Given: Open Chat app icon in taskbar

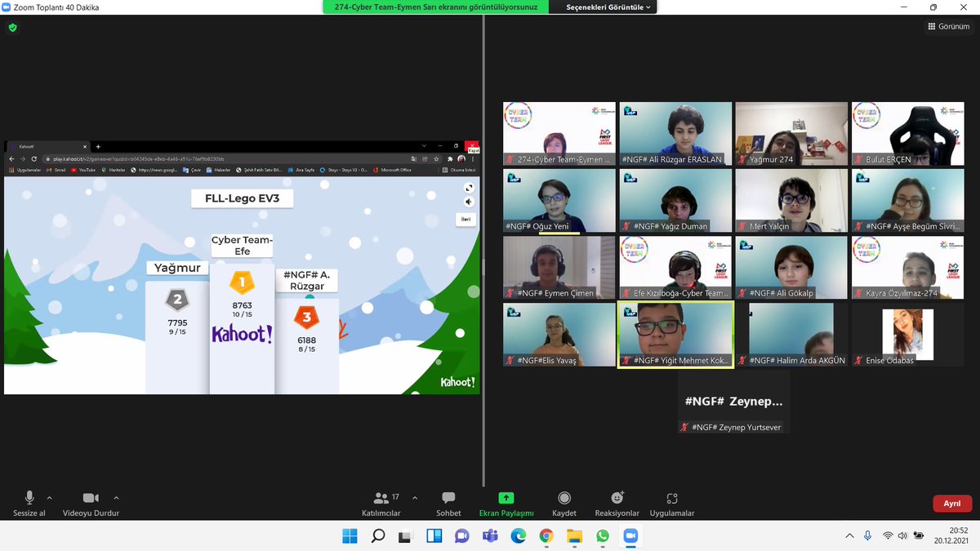Looking at the screenshot, I should click(462, 536).
